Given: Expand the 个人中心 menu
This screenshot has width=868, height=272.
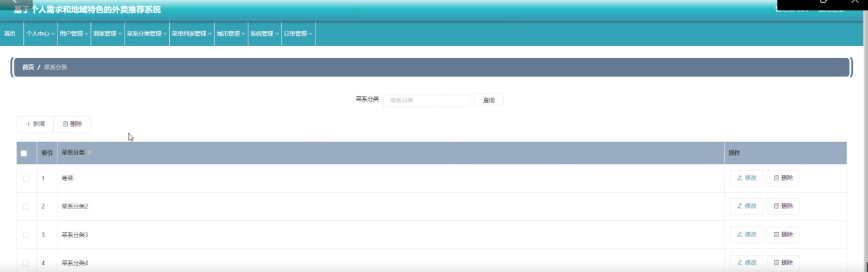Looking at the screenshot, I should [x=40, y=33].
